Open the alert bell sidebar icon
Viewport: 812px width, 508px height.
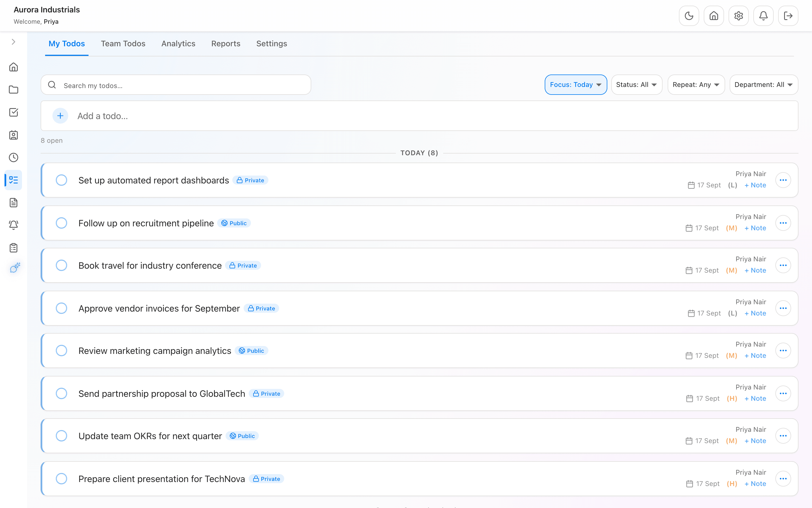click(x=14, y=225)
